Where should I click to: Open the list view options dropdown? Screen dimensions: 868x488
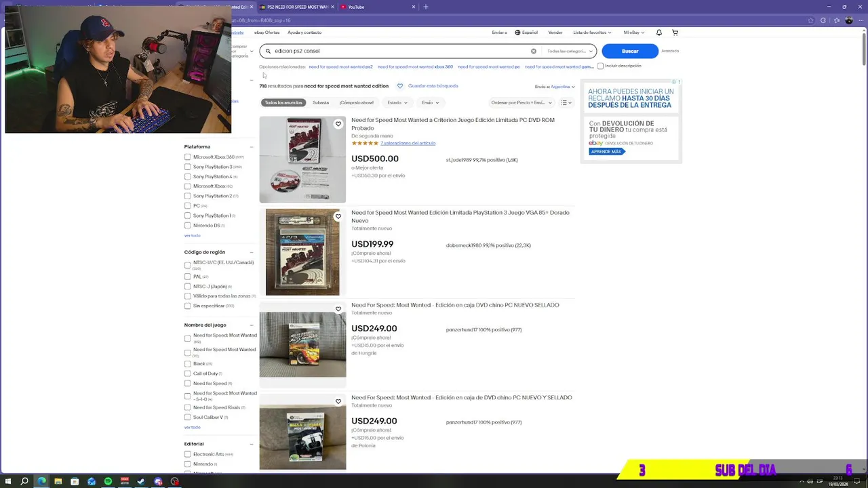click(566, 102)
